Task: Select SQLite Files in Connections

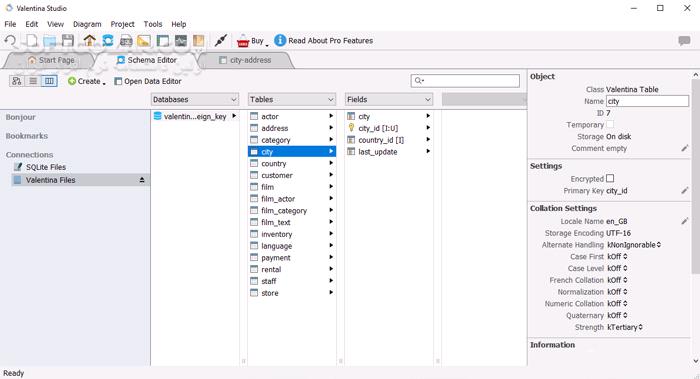Action: pyautogui.click(x=46, y=167)
